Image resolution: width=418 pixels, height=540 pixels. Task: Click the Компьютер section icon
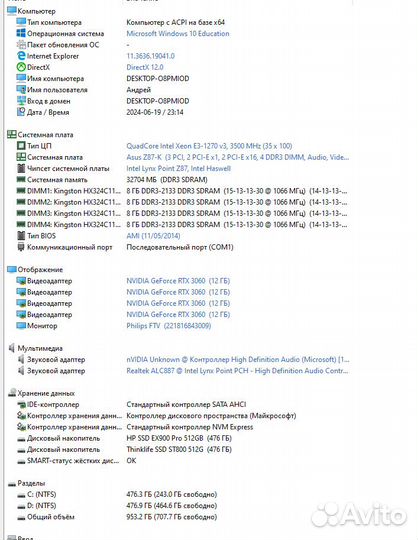(12, 11)
